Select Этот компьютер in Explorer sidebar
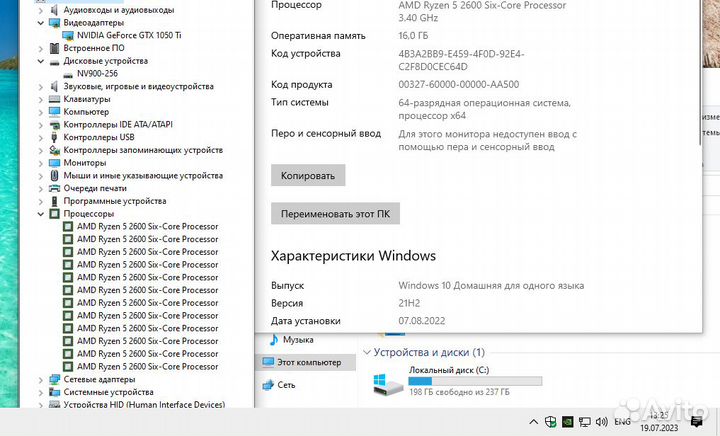This screenshot has width=720, height=436. (305, 362)
